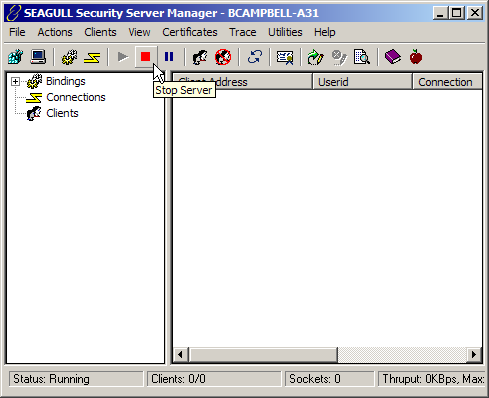Expand the Bindings tree node
The height and width of the screenshot is (398, 489).
coord(15,81)
